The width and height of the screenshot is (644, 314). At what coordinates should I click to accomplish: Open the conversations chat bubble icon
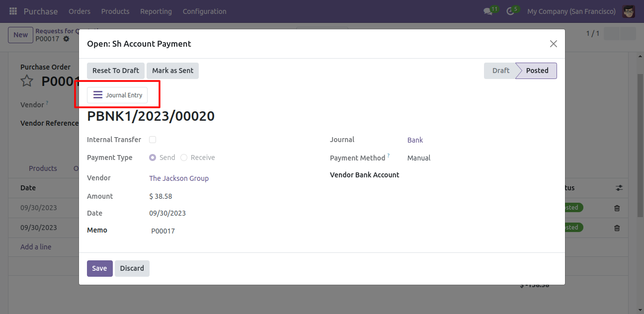[487, 11]
